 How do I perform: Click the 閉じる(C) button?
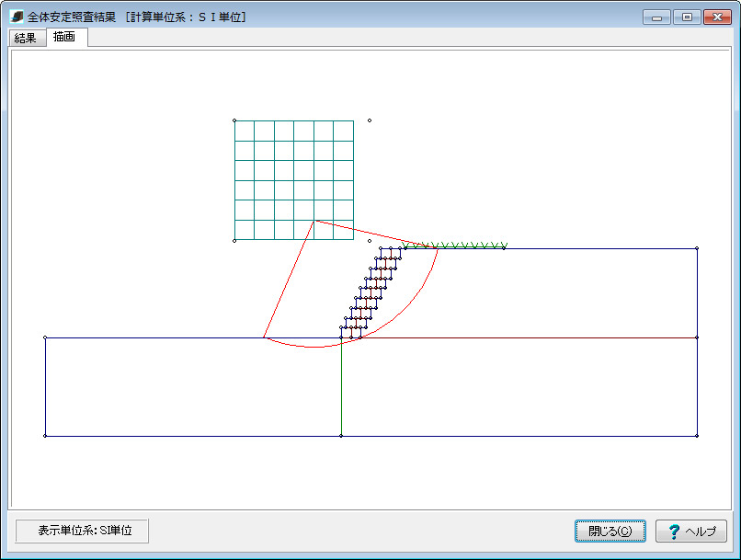pyautogui.click(x=610, y=531)
